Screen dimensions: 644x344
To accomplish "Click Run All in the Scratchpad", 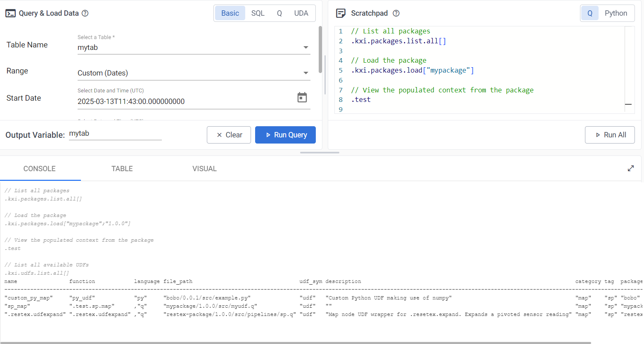I will coord(610,135).
